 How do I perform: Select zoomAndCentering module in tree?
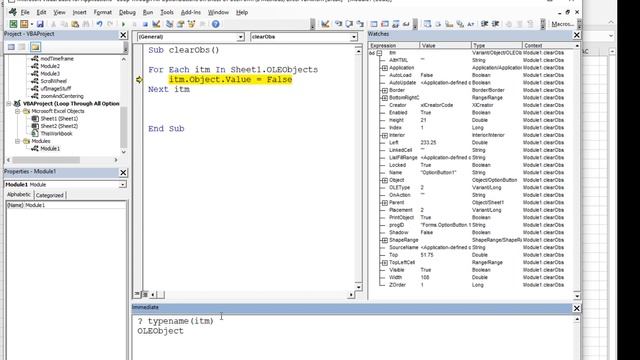[x=62, y=96]
